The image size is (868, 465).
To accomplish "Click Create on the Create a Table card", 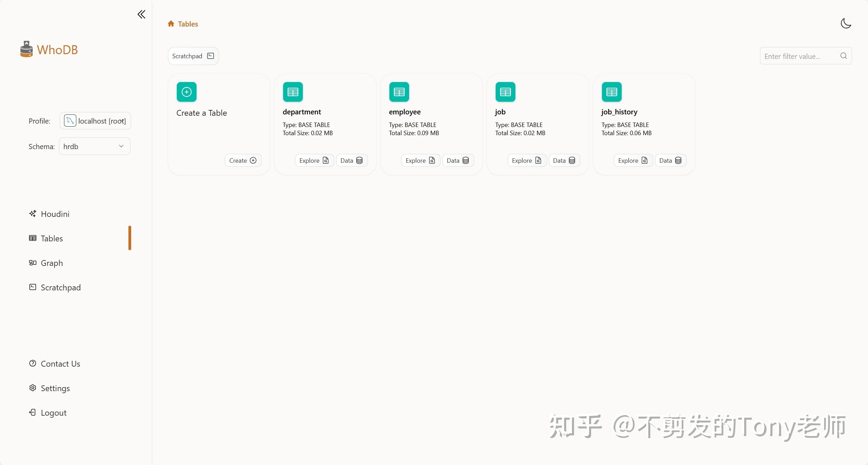I will [243, 160].
